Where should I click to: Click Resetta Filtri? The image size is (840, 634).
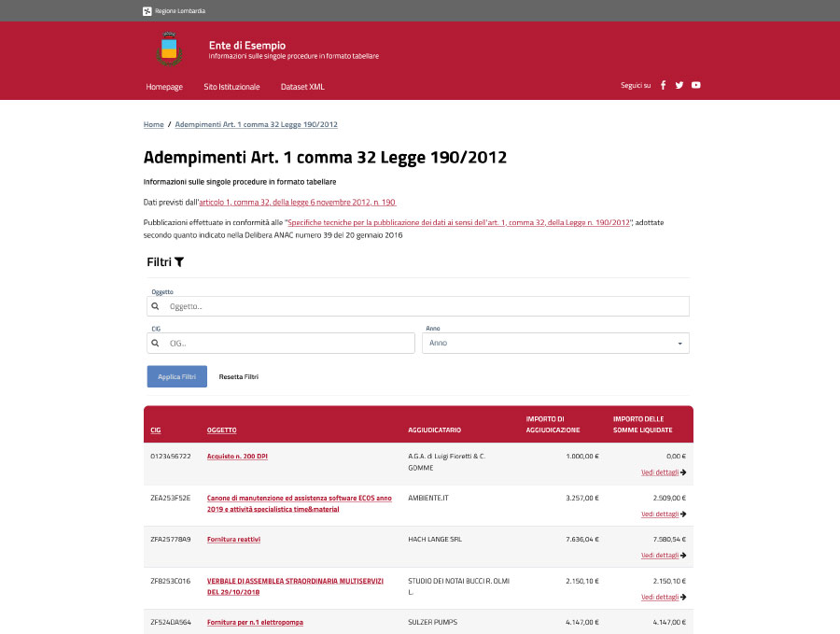(x=238, y=376)
